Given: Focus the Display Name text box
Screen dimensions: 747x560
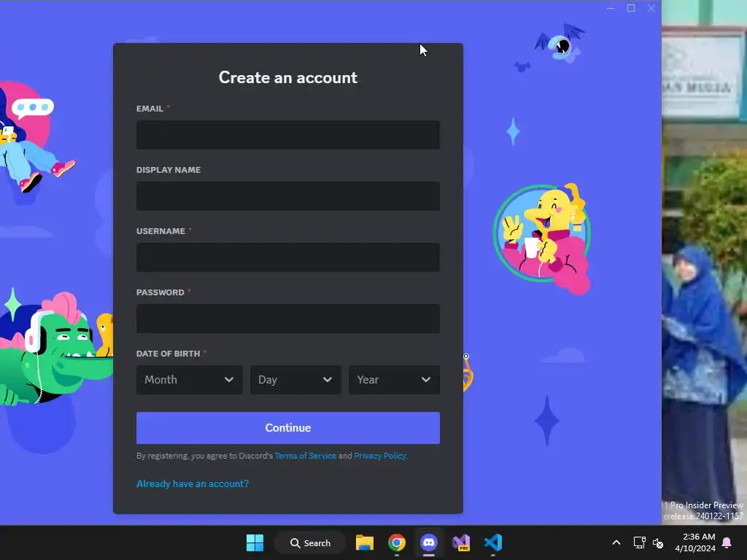Looking at the screenshot, I should click(287, 195).
